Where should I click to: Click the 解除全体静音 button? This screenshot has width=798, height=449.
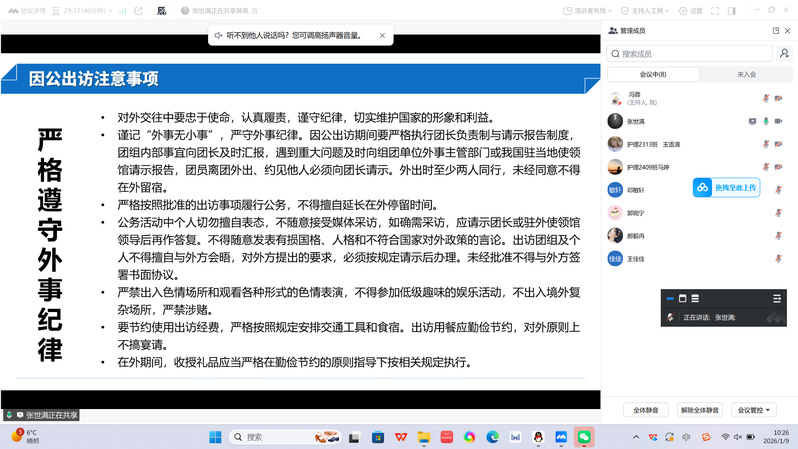click(x=699, y=410)
